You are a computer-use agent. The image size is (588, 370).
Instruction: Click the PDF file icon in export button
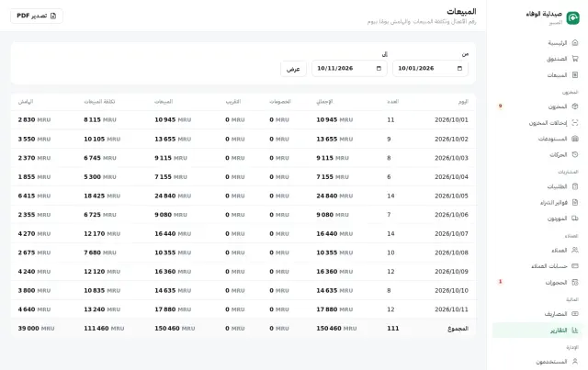pos(53,16)
